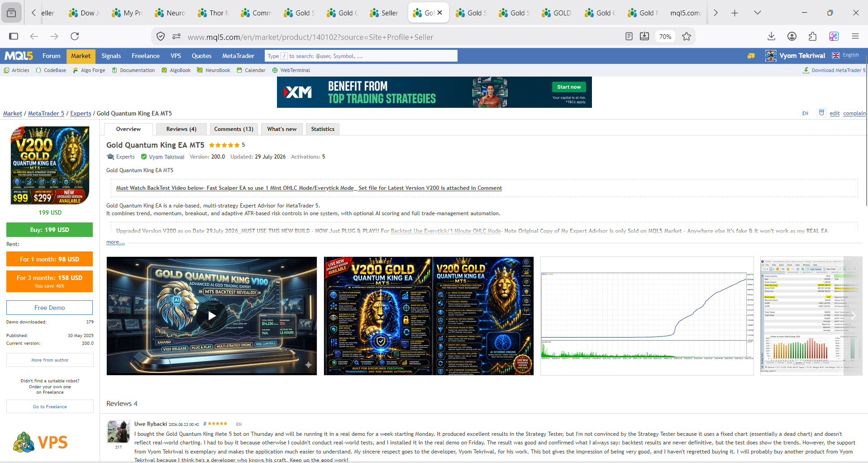Viewport: 868px width, 463px height.
Task: Click the VPS logo banner
Action: pos(41,442)
